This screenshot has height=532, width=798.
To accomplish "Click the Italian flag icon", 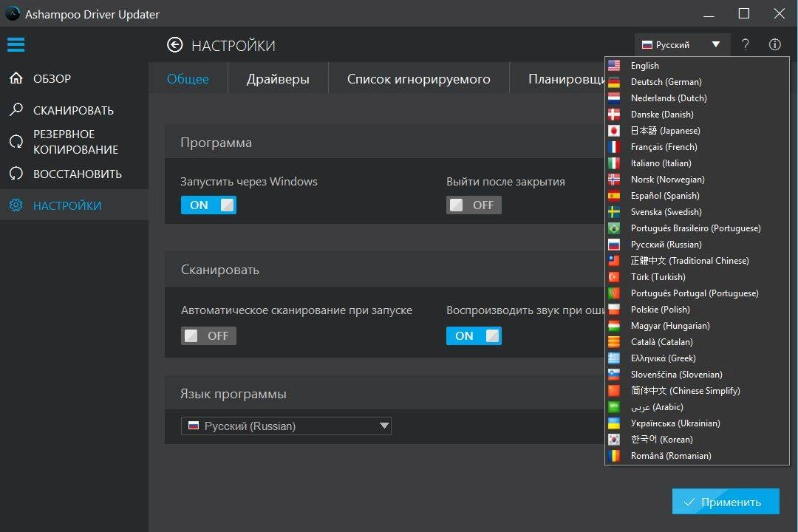I will click(x=614, y=163).
